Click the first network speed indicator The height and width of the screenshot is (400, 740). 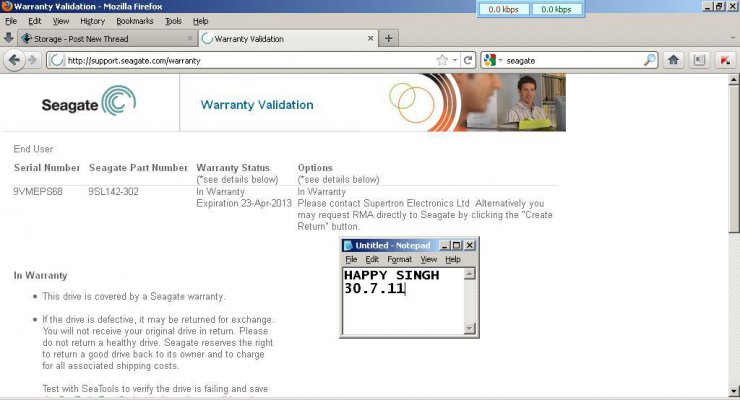coord(504,9)
